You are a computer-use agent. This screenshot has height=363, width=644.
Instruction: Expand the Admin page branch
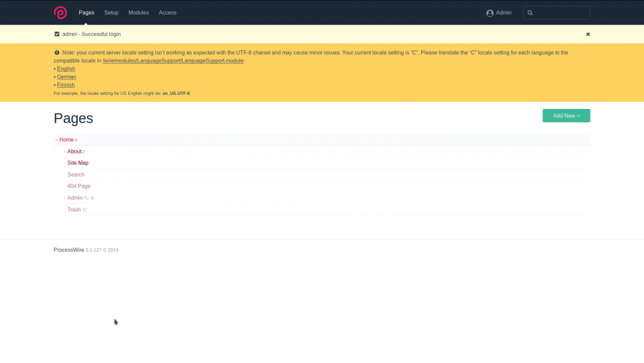[x=64, y=198]
